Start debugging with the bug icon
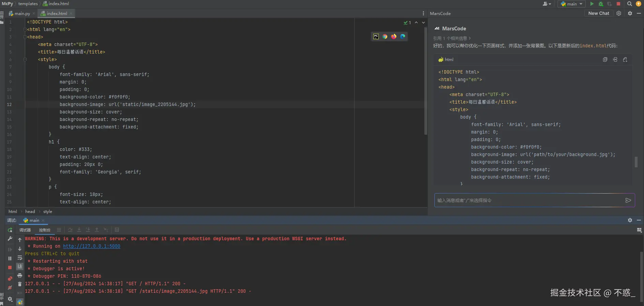Image resolution: width=644 pixels, height=306 pixels. click(x=601, y=4)
